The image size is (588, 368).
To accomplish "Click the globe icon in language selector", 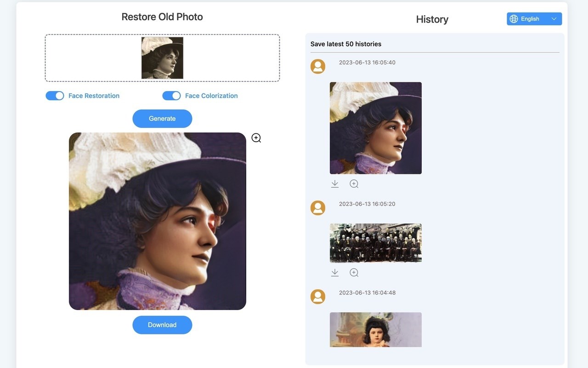I will (514, 19).
